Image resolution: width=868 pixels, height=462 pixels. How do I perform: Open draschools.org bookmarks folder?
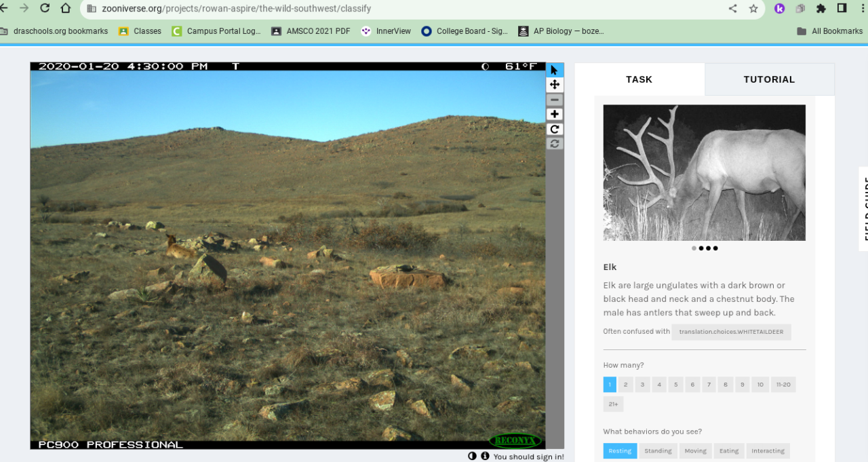click(54, 31)
